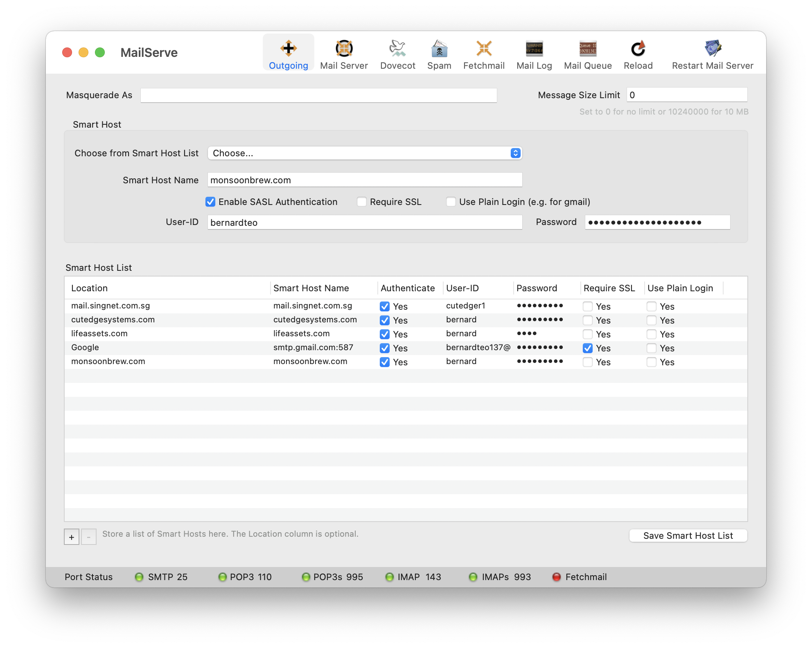This screenshot has width=812, height=648.
Task: Check Use Plain Login for gmail
Action: coord(451,202)
